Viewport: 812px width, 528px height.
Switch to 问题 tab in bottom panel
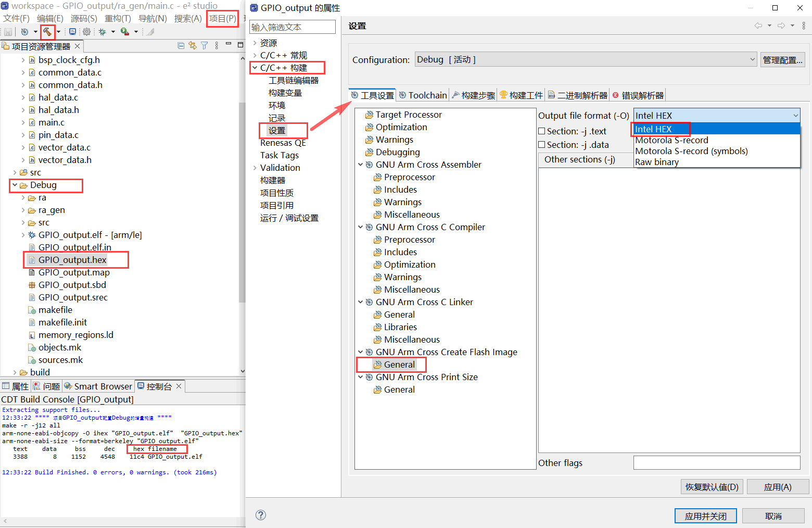(x=47, y=386)
